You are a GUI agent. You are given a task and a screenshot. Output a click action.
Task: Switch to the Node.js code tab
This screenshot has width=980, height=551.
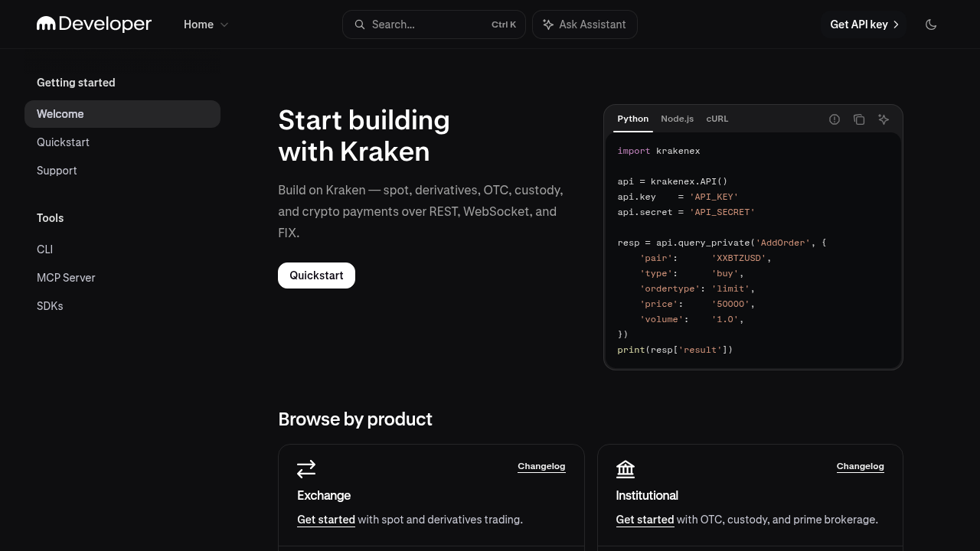tap(678, 119)
